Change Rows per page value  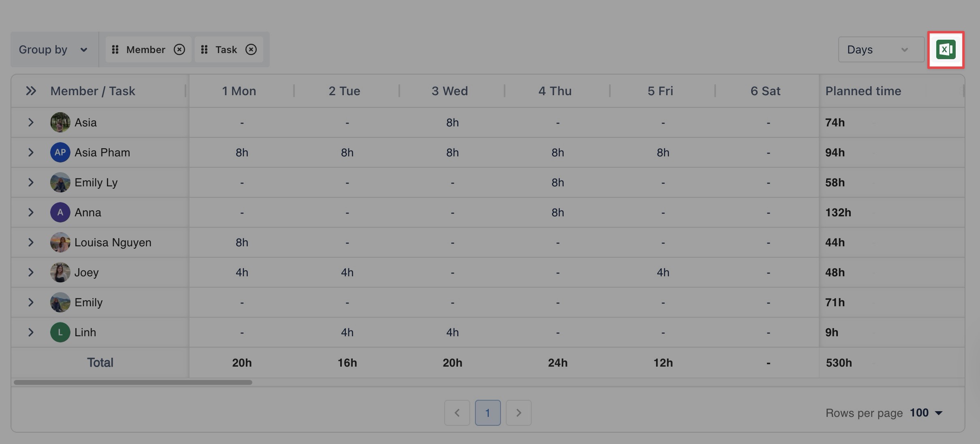point(926,413)
